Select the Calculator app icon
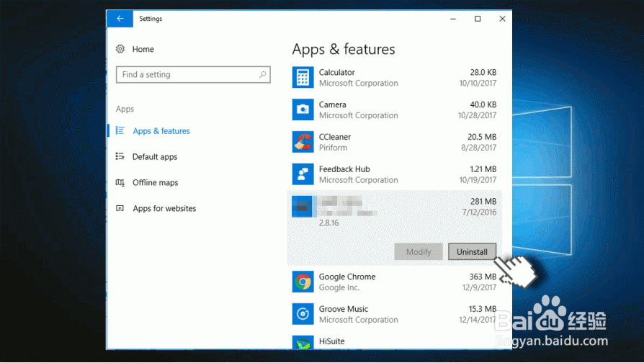This screenshot has height=363, width=644. pos(303,77)
